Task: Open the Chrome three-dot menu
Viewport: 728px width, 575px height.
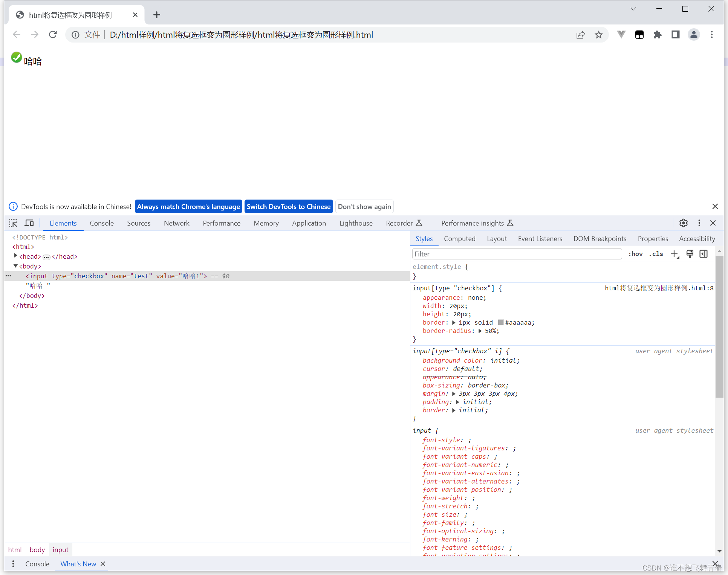Action: tap(712, 35)
